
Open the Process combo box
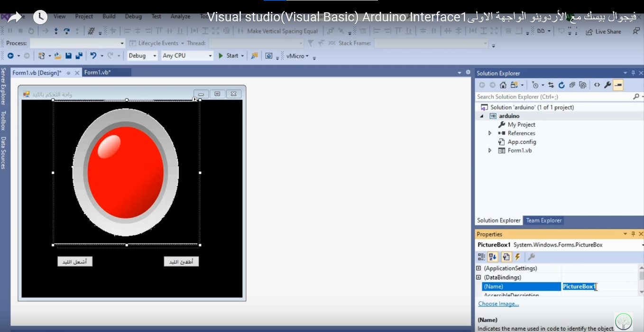(77, 43)
